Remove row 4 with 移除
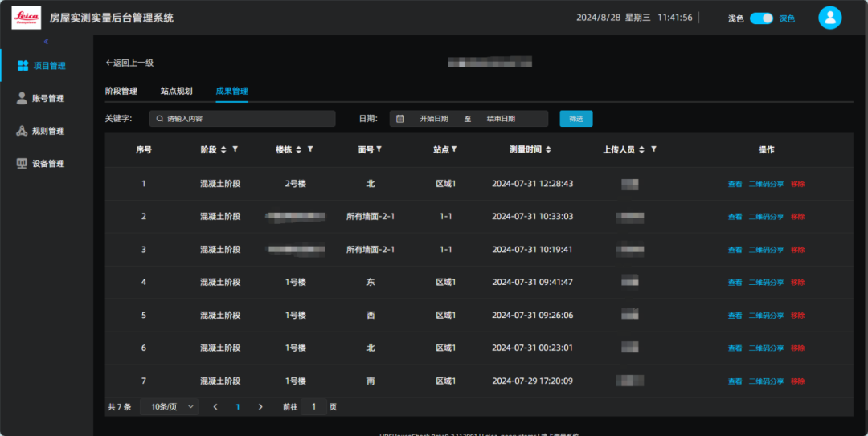868x436 pixels. (x=798, y=283)
